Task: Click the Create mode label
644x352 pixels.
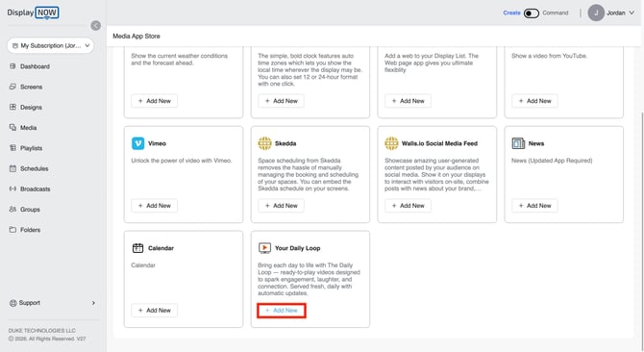Action: click(x=511, y=13)
